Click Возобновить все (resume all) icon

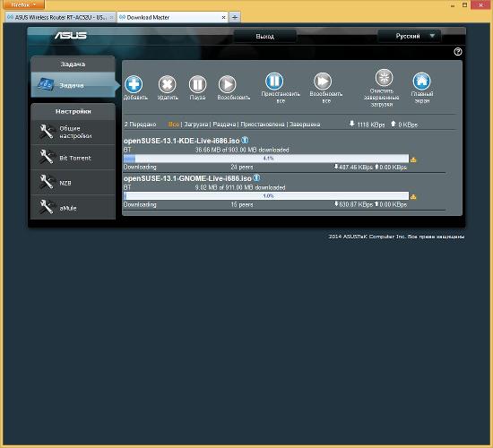[323, 82]
